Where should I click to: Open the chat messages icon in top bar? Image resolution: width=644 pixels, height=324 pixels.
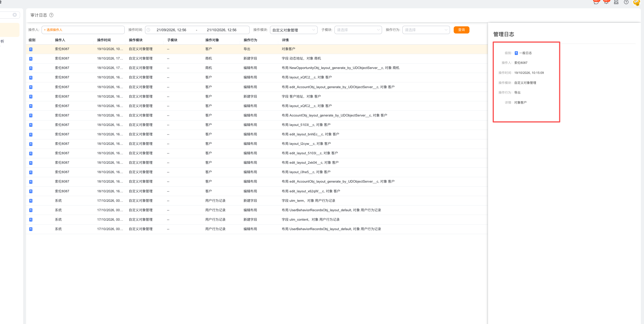[x=596, y=2]
